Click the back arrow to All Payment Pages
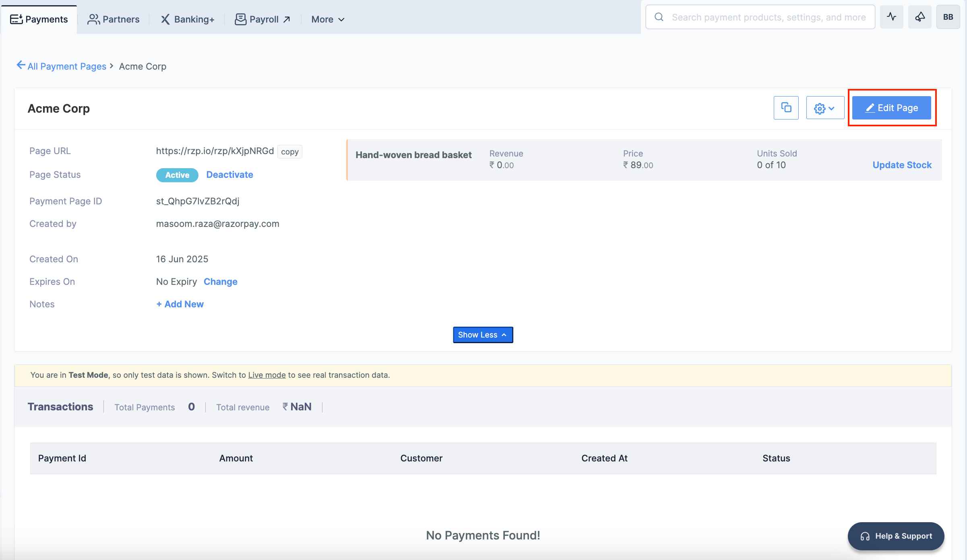The width and height of the screenshot is (967, 560). click(x=21, y=65)
